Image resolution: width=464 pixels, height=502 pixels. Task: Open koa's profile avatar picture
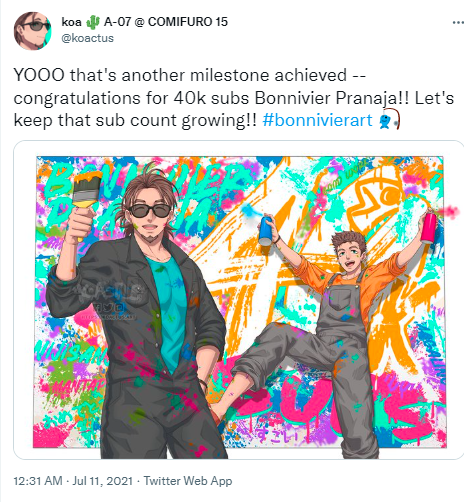[x=33, y=31]
